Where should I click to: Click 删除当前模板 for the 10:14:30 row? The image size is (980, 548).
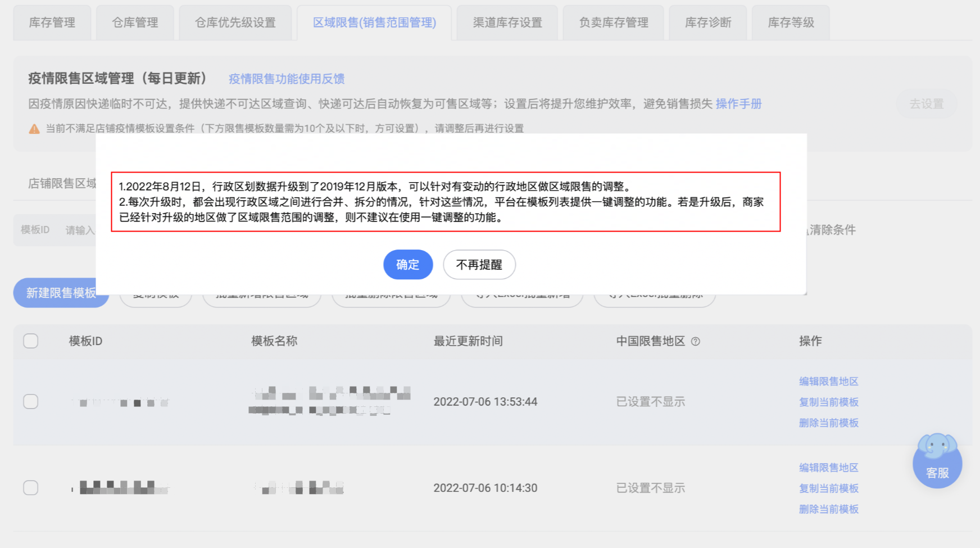[x=829, y=509]
